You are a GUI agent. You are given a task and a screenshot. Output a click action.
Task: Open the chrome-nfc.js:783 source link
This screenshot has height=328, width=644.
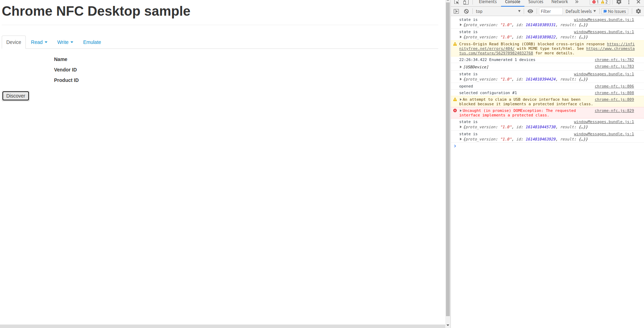(614, 67)
